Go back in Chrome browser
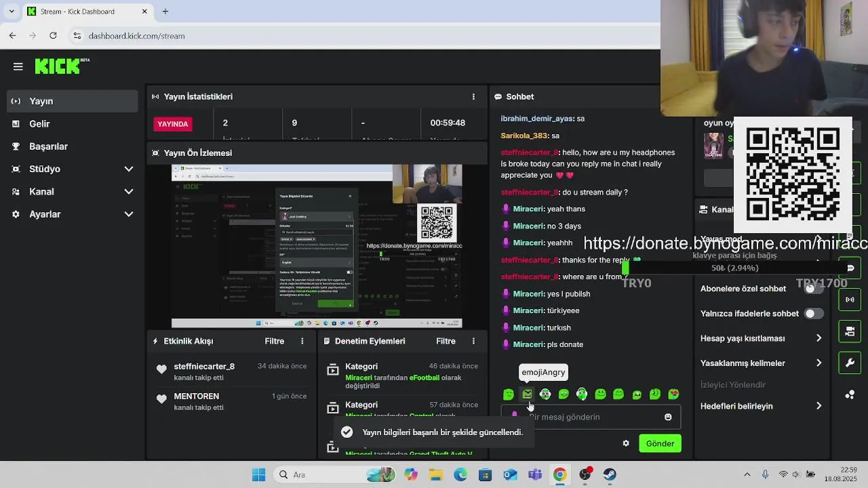This screenshot has width=868, height=488. (12, 35)
